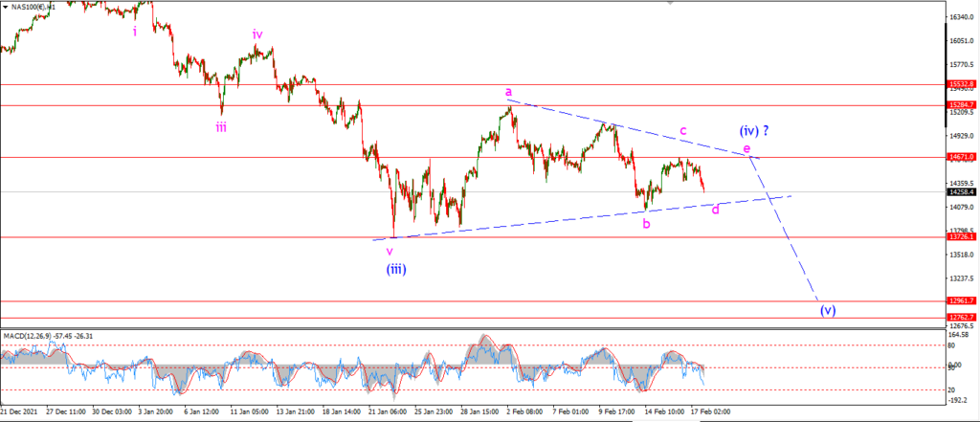Image resolution: width=980 pixels, height=422 pixels.
Task: Click the 12762.7 red price tag
Action: click(962, 318)
